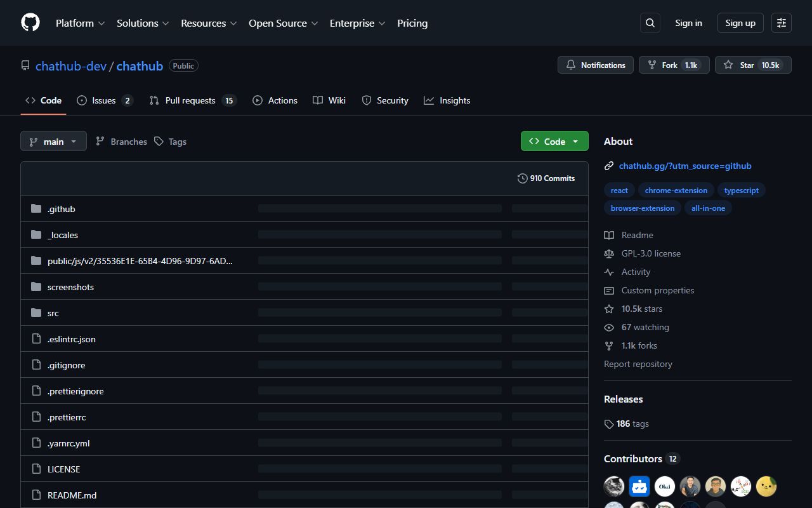812x508 pixels.
Task: Expand the green Code button dropdown arrow
Action: point(575,141)
